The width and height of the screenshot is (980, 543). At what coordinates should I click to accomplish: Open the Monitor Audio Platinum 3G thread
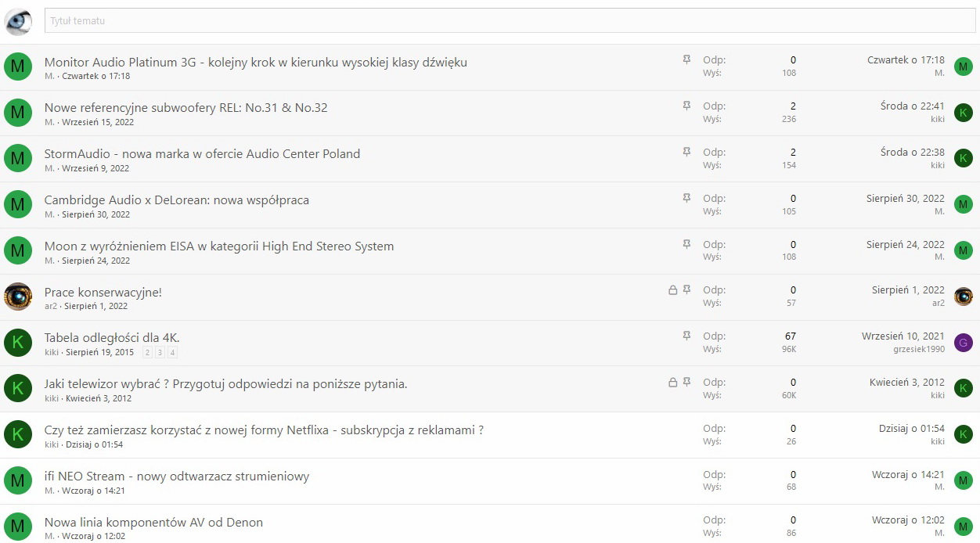pos(256,62)
